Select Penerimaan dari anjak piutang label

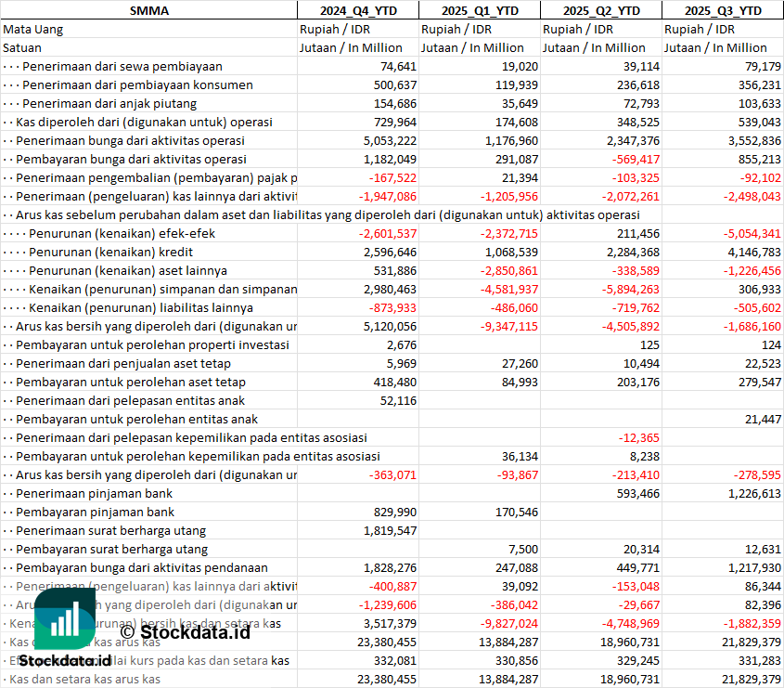click(109, 104)
